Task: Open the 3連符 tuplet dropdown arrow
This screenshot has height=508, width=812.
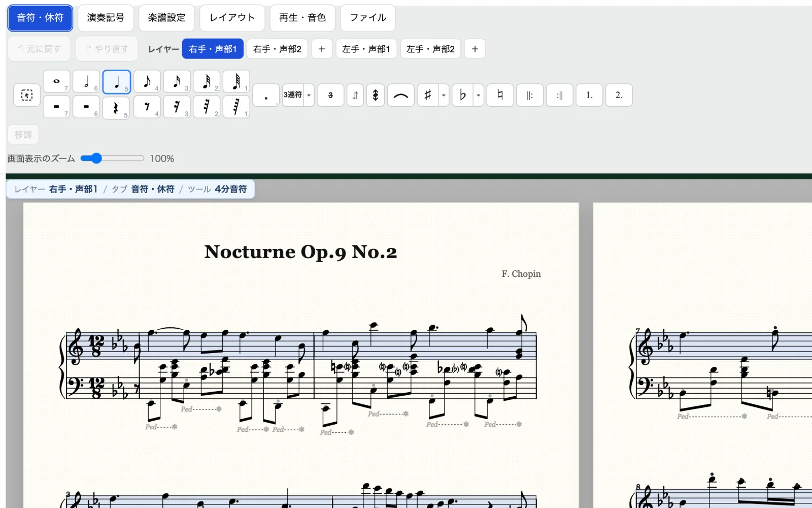Action: (309, 95)
